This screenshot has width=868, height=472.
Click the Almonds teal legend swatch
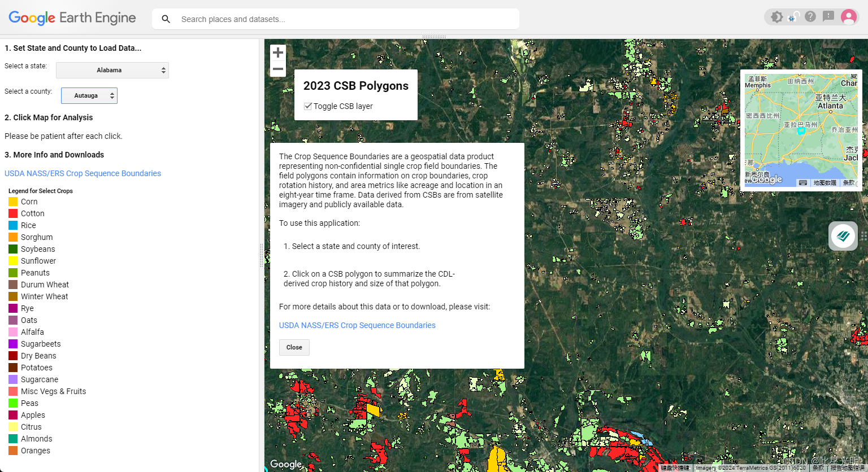pos(13,439)
